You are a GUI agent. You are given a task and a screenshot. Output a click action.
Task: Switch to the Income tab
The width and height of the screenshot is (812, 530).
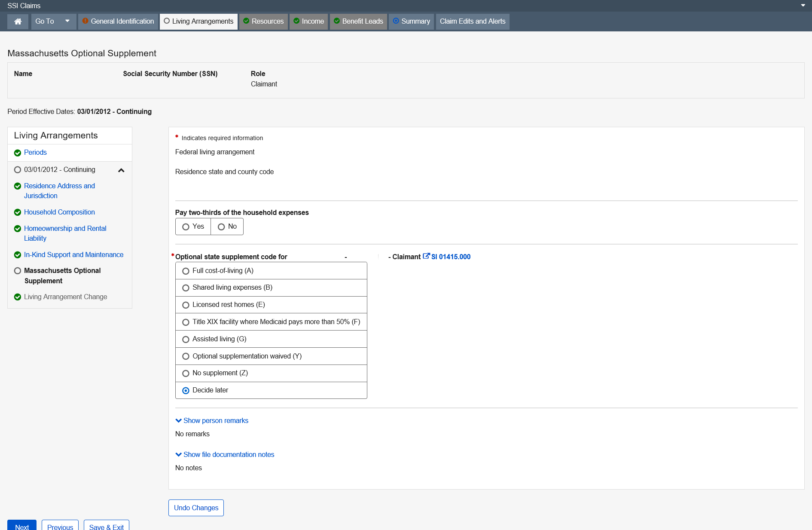pos(308,21)
